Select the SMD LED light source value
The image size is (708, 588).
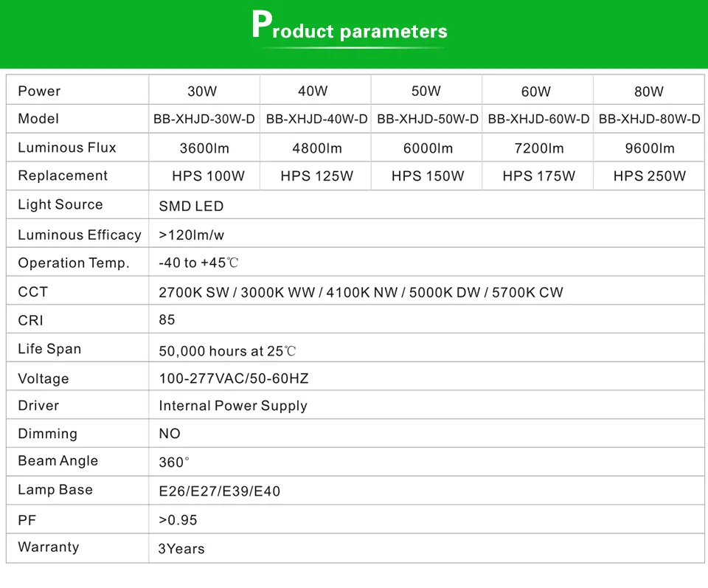coord(191,206)
